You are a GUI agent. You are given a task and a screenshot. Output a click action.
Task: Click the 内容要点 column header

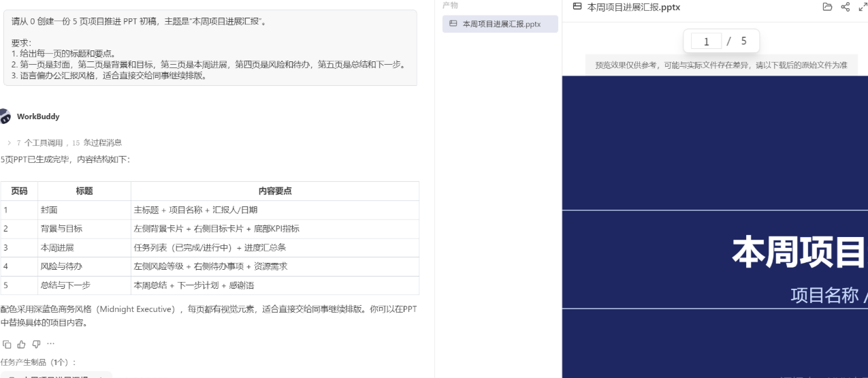275,191
